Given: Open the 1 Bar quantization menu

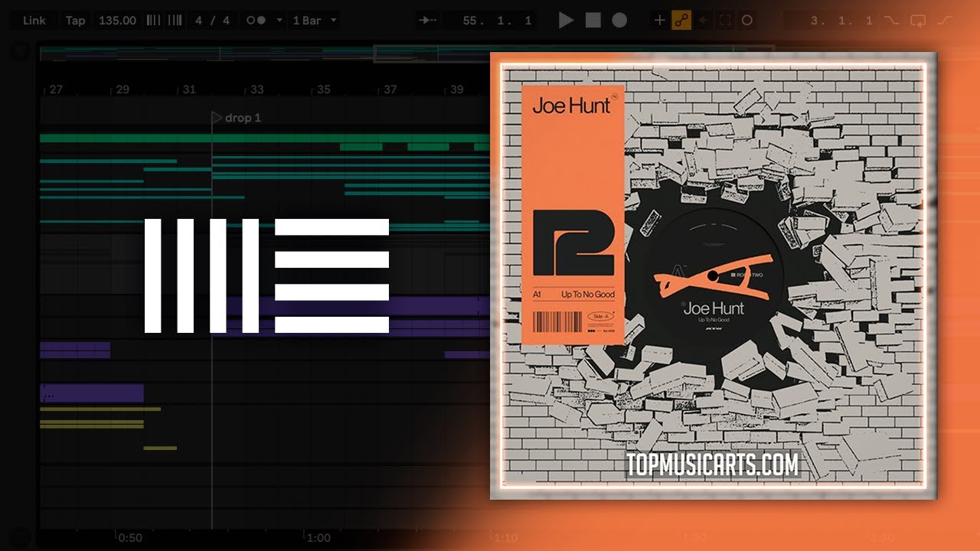Looking at the screenshot, I should pyautogui.click(x=315, y=21).
